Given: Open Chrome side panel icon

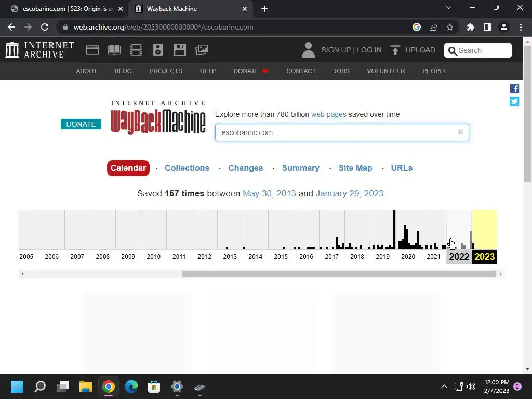Looking at the screenshot, I should pos(487,27).
